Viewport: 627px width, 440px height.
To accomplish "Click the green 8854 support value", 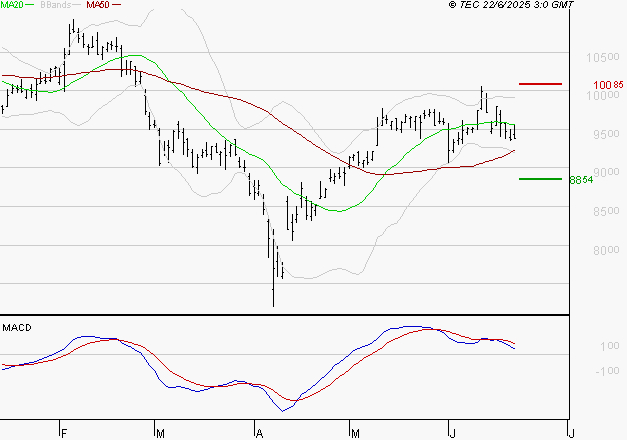I will (581, 180).
